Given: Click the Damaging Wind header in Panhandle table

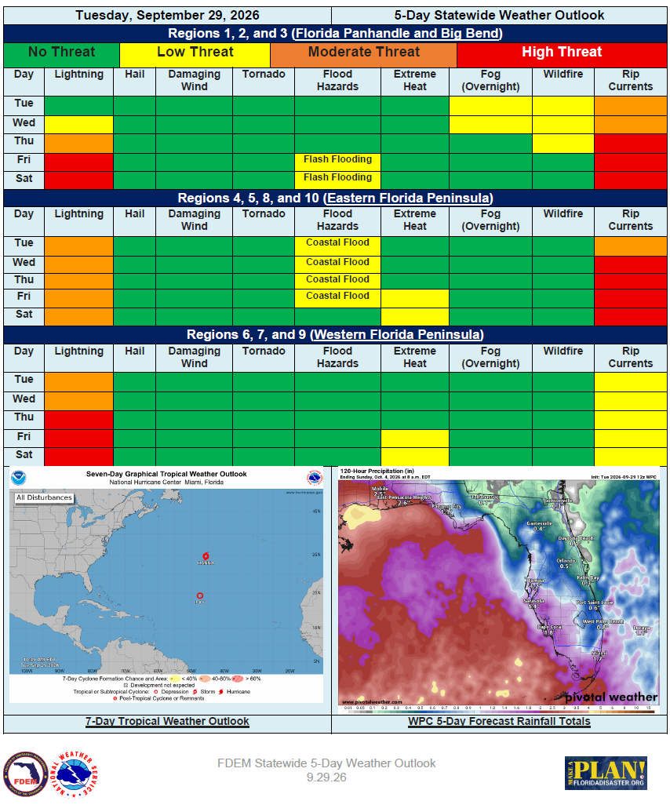Looking at the screenshot, I should [x=194, y=81].
